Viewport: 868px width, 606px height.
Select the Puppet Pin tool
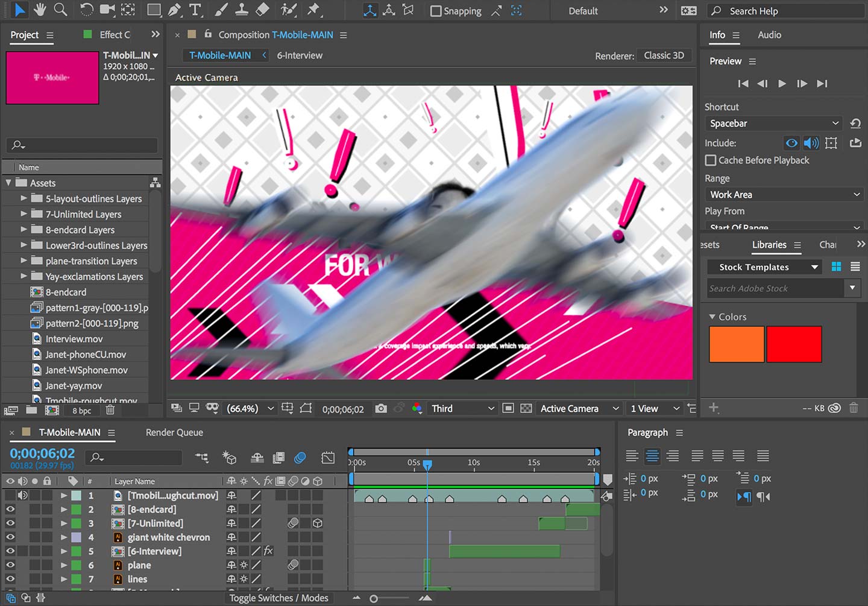tap(313, 10)
